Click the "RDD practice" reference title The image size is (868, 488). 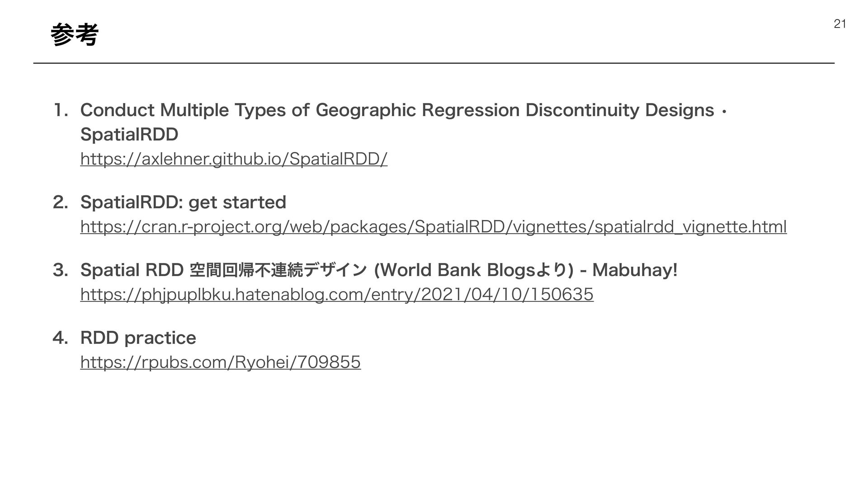point(138,338)
